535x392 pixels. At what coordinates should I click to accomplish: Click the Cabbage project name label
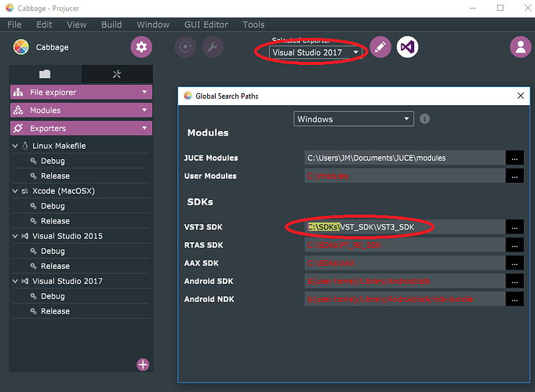click(x=53, y=47)
